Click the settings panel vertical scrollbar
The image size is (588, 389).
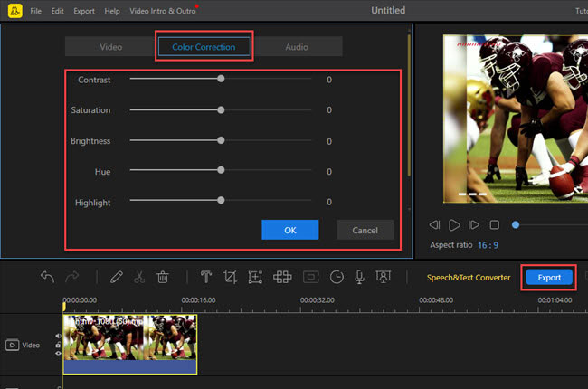(x=409, y=106)
